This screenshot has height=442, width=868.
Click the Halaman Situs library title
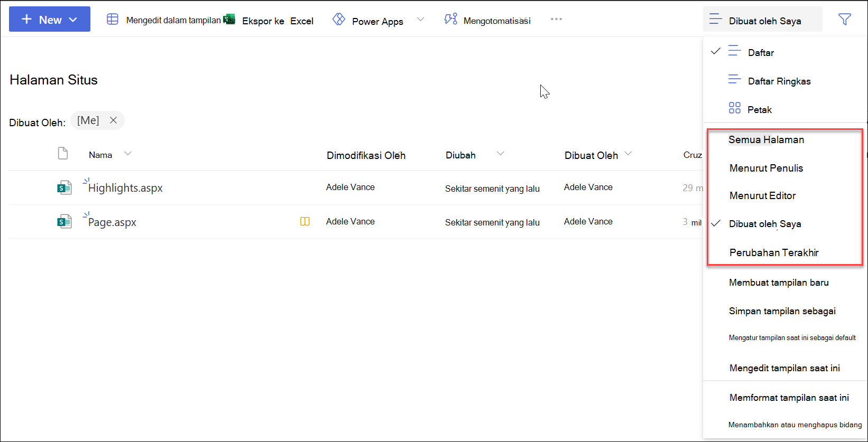click(x=53, y=80)
